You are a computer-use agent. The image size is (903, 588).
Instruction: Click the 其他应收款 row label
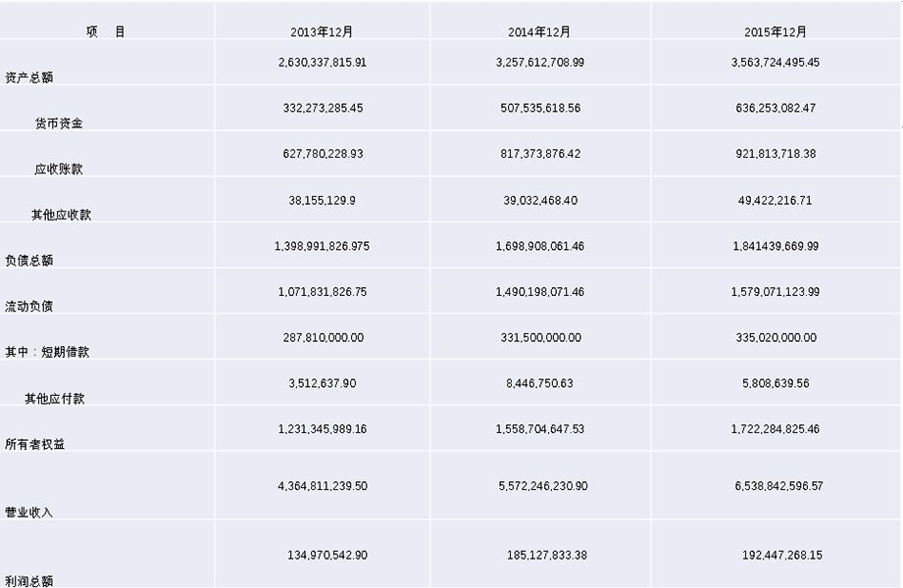[61, 215]
